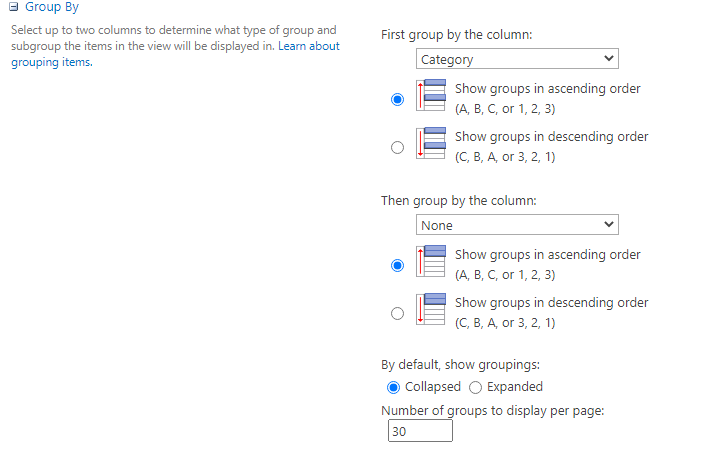Screen dimensions: 710x455
Task: Click second 'Show groups in ascending order' label
Action: [547, 255]
